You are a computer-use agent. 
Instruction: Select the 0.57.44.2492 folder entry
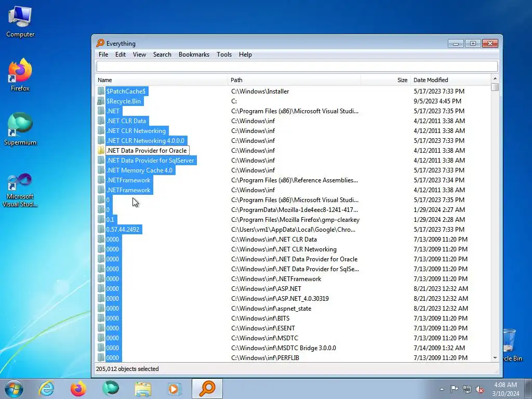click(123, 229)
